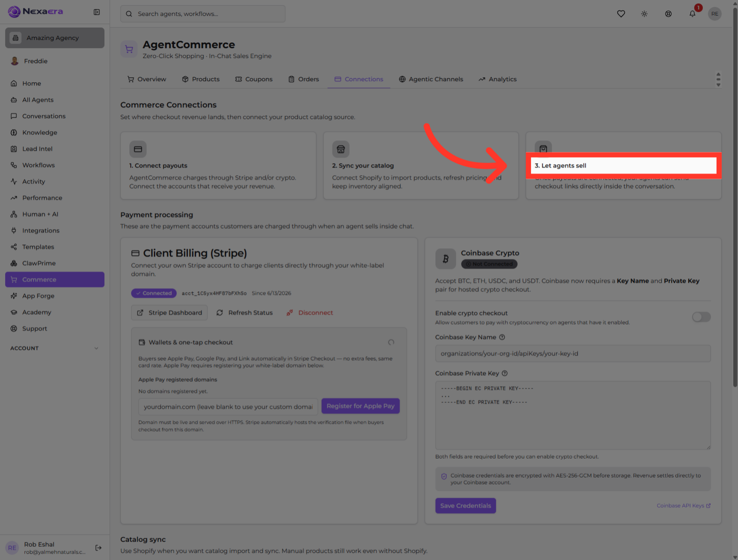The width and height of the screenshot is (738, 560).
Task: Expand the ACCOUNT section
Action: coord(55,348)
